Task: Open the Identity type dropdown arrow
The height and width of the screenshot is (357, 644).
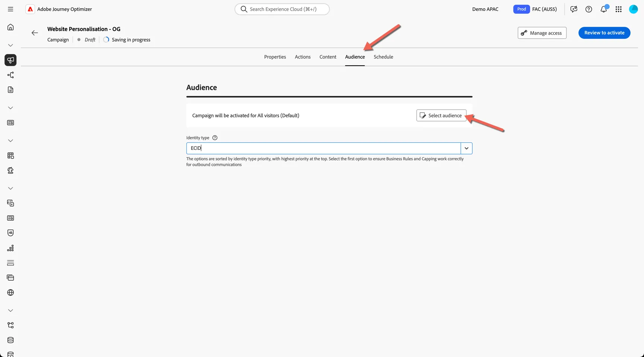Action: (467, 148)
